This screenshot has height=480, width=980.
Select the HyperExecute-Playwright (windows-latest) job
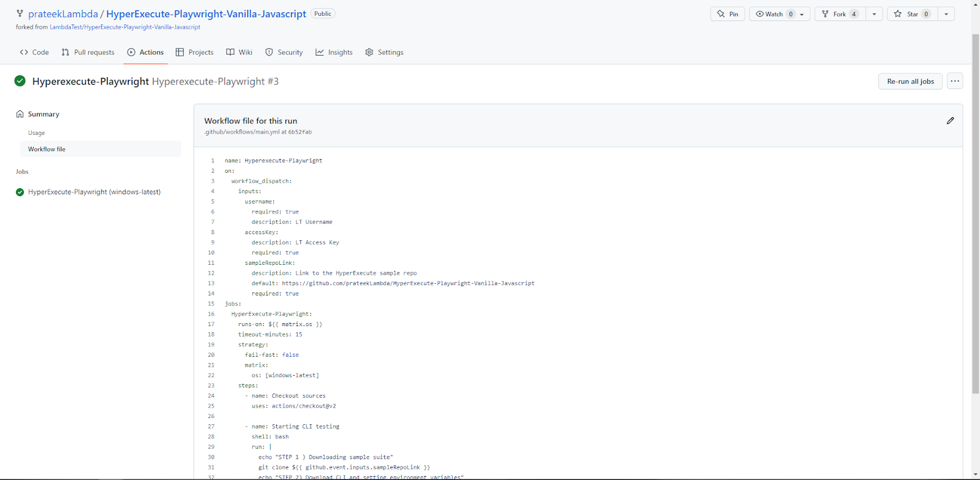coord(94,192)
